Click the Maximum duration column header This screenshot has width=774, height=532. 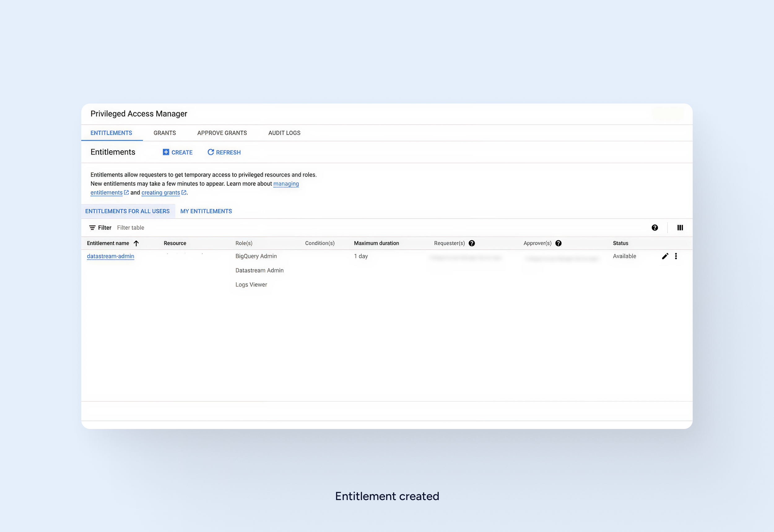376,243
